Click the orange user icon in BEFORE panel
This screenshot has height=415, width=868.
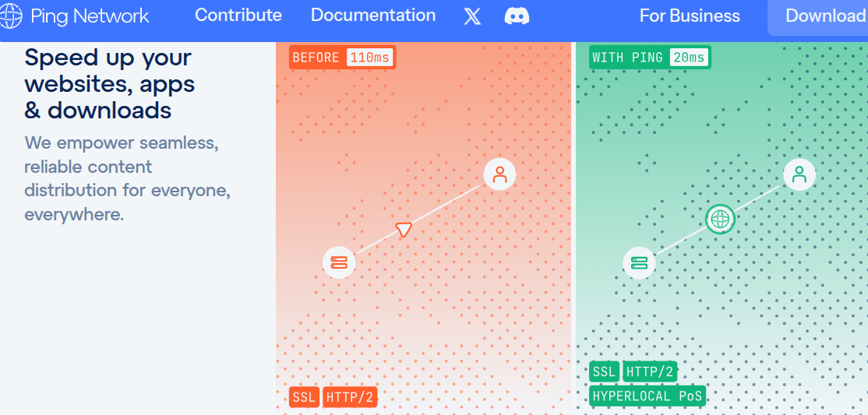(x=499, y=174)
